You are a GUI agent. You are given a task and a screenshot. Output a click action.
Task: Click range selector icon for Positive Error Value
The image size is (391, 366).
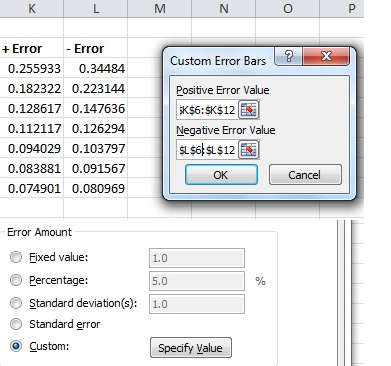(x=249, y=110)
